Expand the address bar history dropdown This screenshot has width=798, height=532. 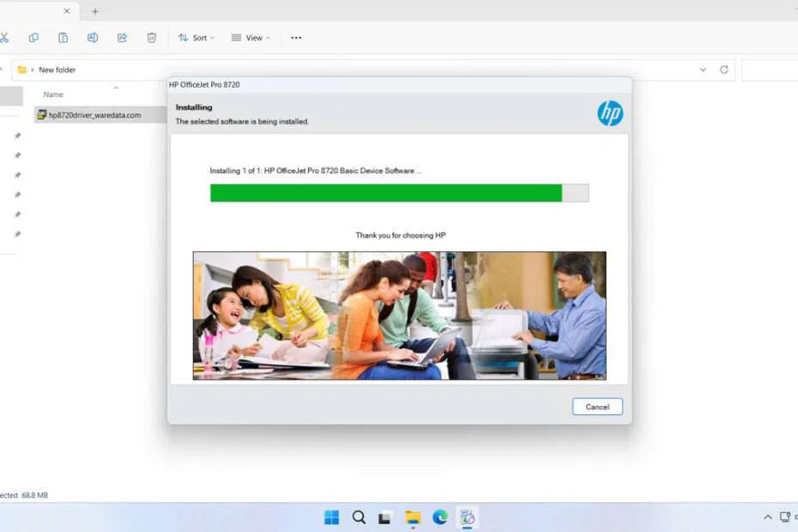703,70
